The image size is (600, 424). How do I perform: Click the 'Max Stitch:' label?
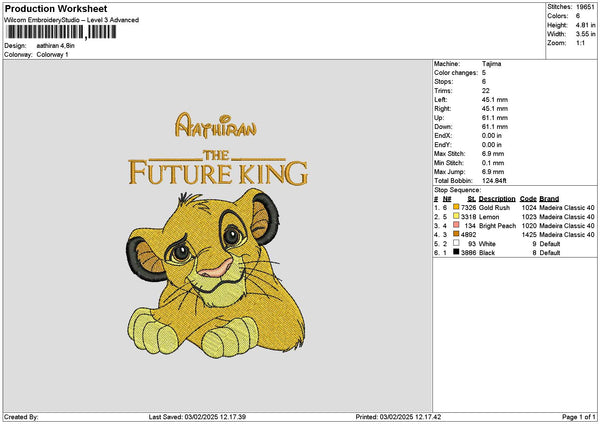(450, 154)
